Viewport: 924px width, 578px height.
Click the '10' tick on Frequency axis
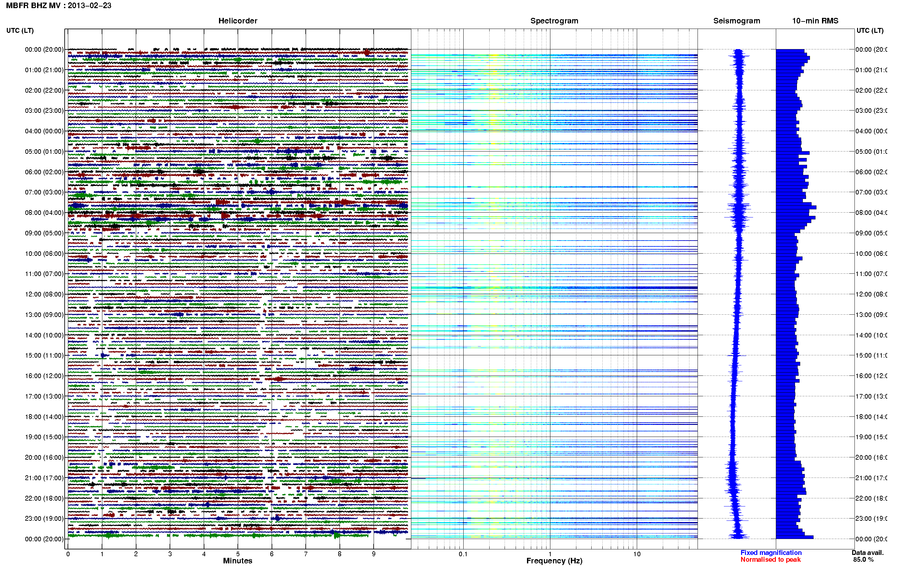[x=636, y=554]
